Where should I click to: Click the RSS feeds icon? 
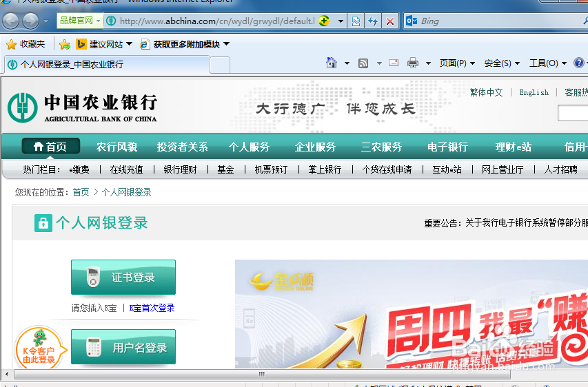click(363, 63)
